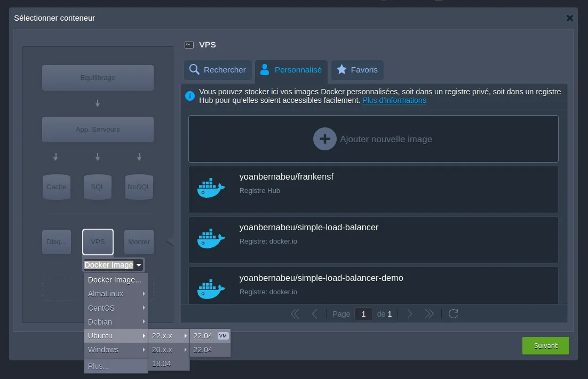Click the page number input field
This screenshot has width=588, height=379.
pos(363,314)
